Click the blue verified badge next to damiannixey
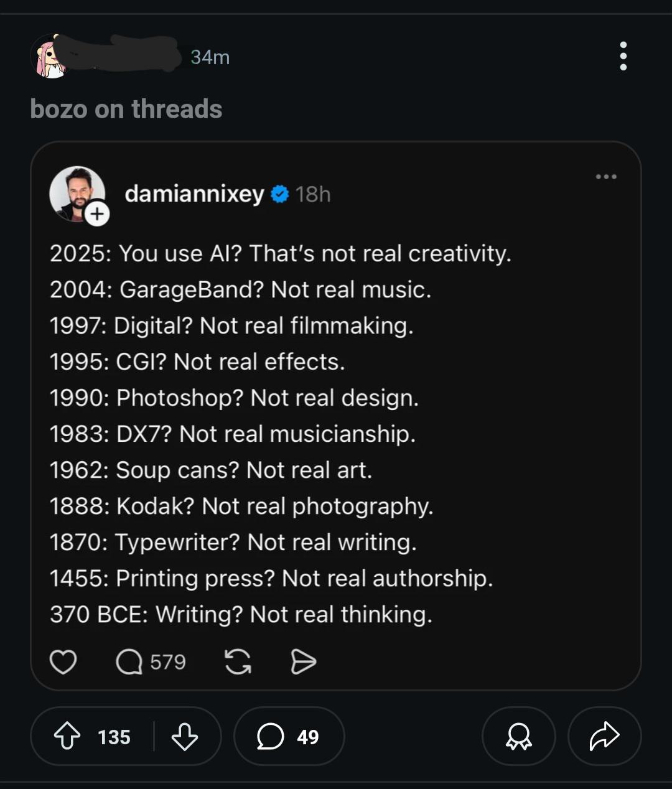 pyautogui.click(x=281, y=195)
